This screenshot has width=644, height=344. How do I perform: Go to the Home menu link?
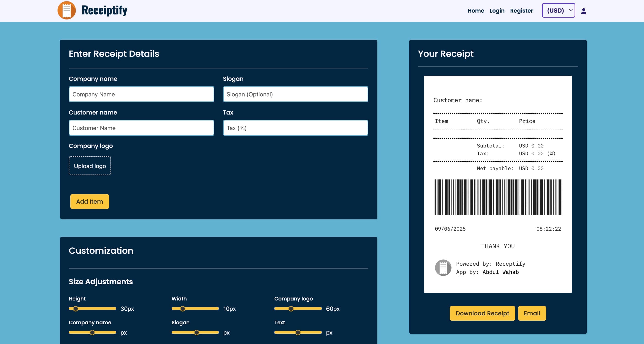coord(476,11)
